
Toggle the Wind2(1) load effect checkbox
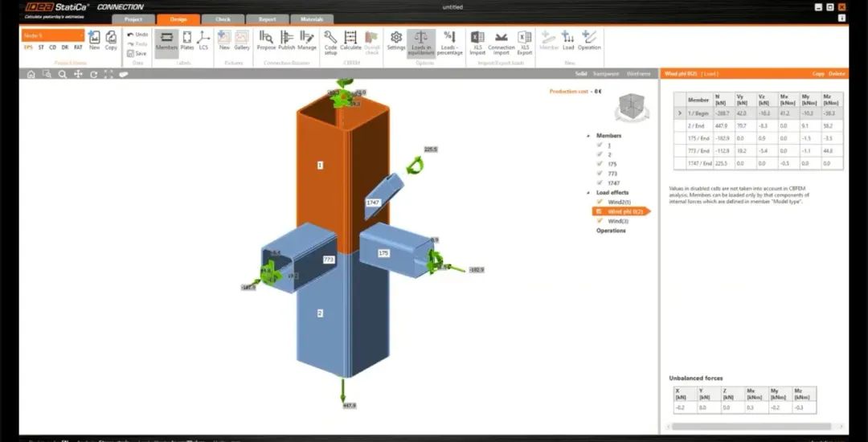click(599, 202)
